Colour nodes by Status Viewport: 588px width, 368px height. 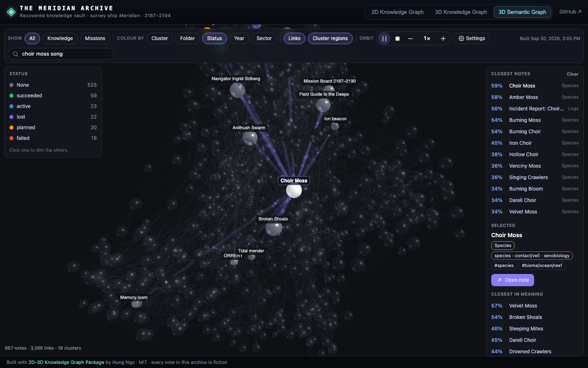tap(214, 38)
